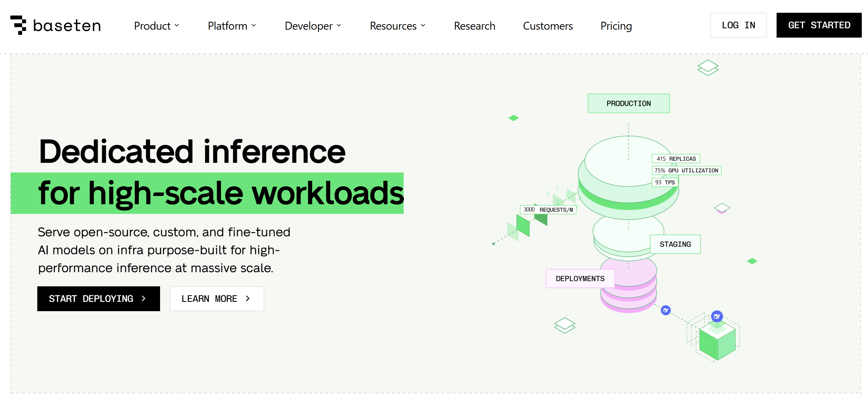Click the green cube icon in the illustration
Image resolution: width=868 pixels, height=395 pixels.
717,342
